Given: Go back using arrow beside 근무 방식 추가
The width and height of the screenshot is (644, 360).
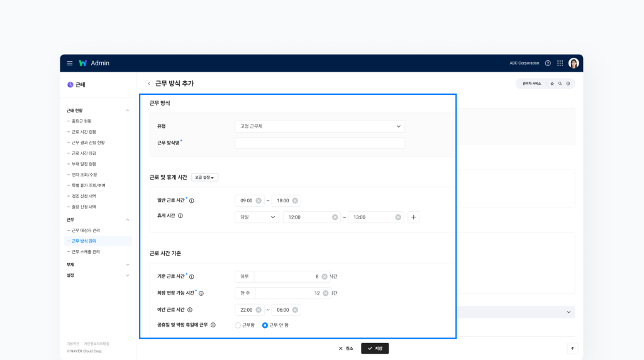Looking at the screenshot, I should [x=149, y=84].
